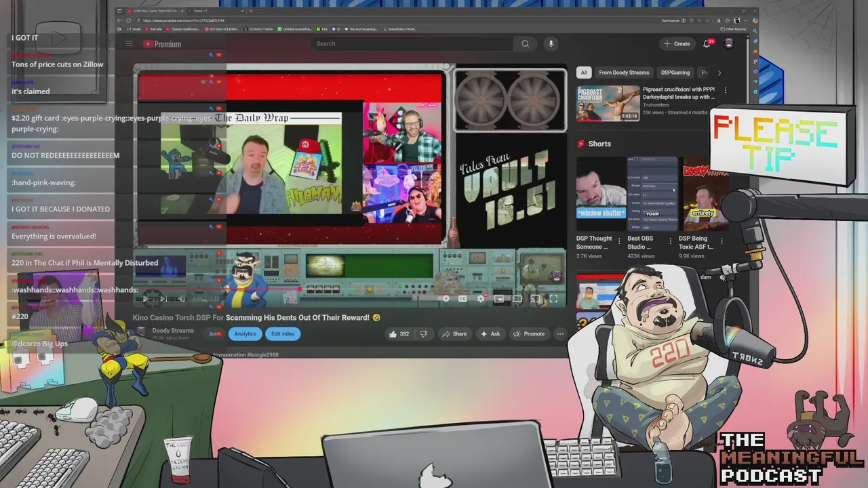Open the Kick bookmark
The image size is (868, 488).
tap(322, 29)
